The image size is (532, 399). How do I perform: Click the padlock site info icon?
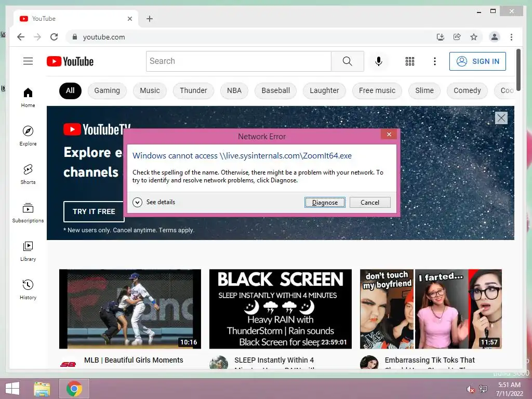[x=75, y=37]
